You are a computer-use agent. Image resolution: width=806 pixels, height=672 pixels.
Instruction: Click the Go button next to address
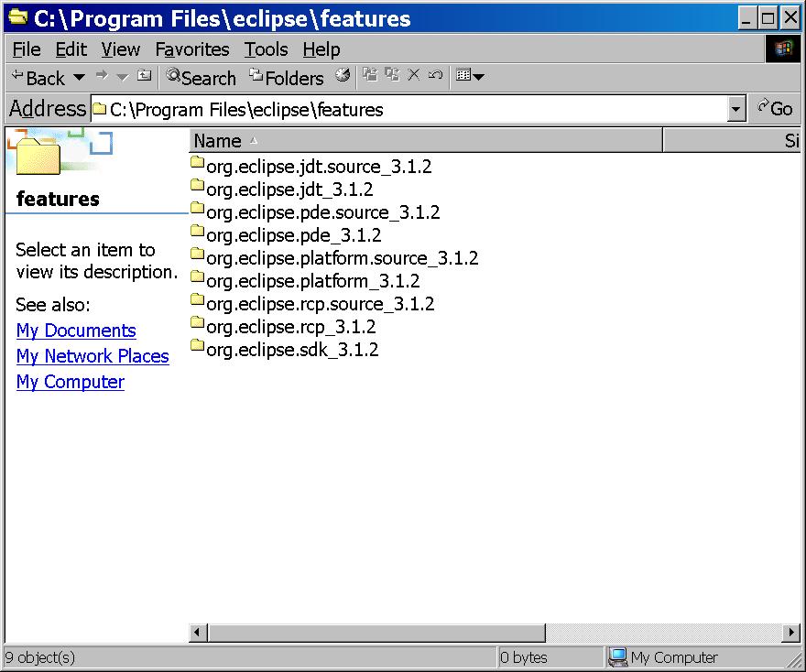(x=774, y=109)
